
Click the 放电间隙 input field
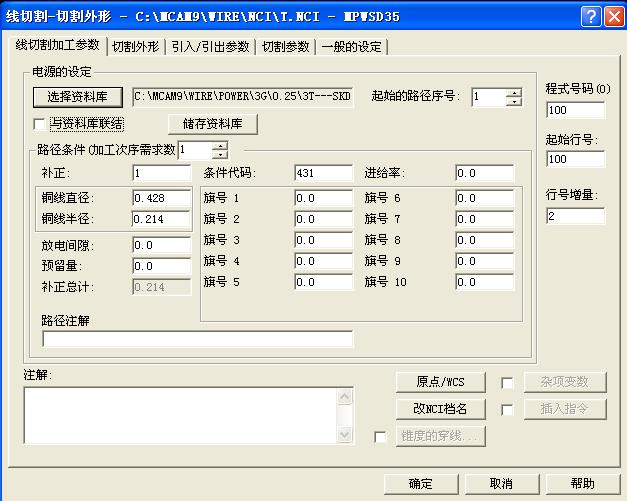click(x=162, y=245)
